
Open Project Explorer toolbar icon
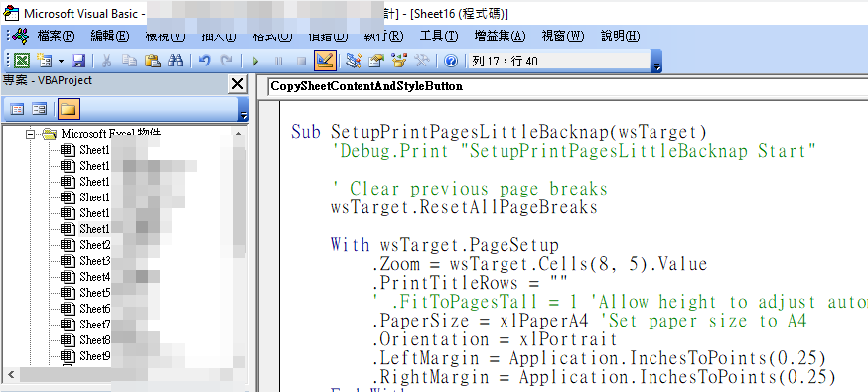[353, 61]
